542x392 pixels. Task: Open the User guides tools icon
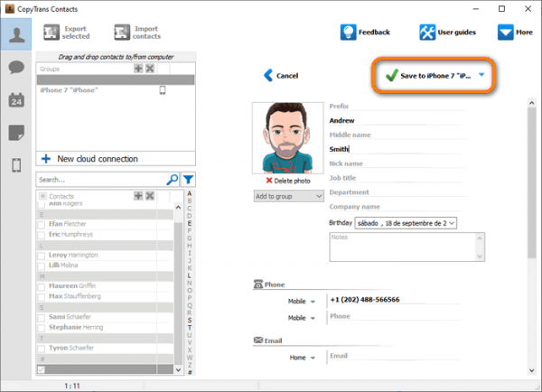pyautogui.click(x=427, y=33)
